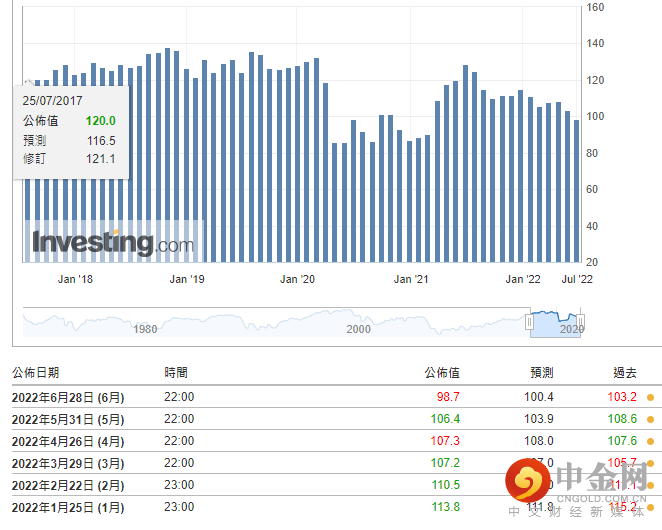The height and width of the screenshot is (530, 662).
Task: Click the orange dot in the 2022年5月31日 row
Action: [x=651, y=419]
